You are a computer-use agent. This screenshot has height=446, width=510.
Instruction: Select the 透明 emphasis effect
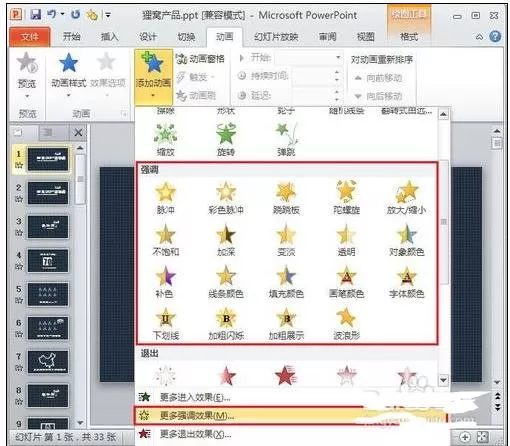(x=346, y=240)
